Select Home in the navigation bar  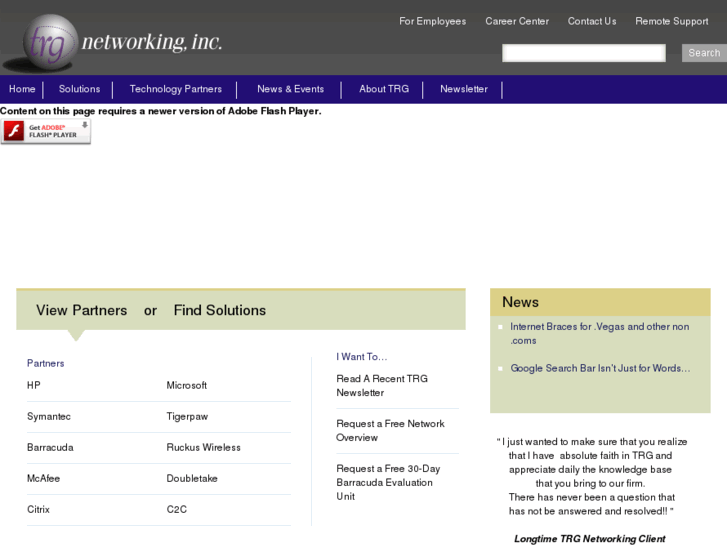coord(22,89)
